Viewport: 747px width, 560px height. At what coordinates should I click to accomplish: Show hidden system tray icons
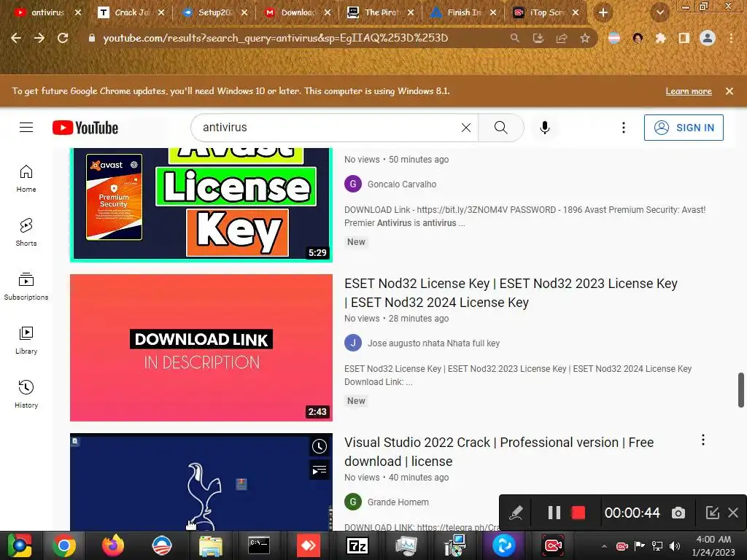pos(603,546)
